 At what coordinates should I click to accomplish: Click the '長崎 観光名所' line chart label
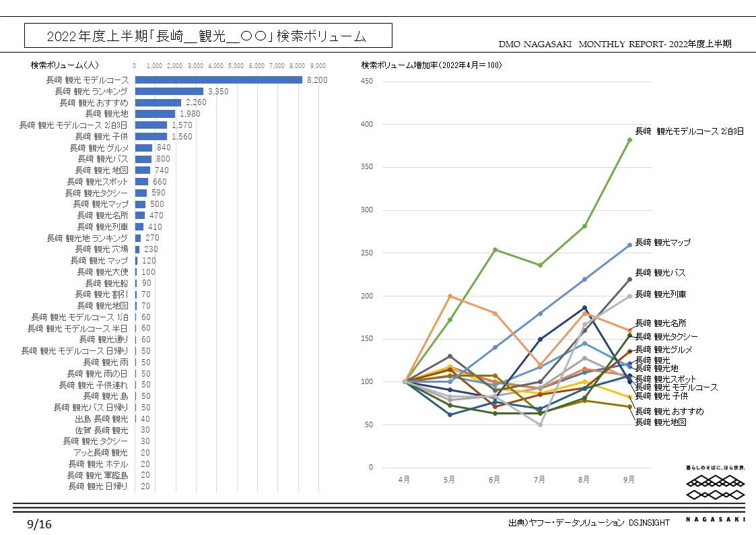(x=660, y=323)
